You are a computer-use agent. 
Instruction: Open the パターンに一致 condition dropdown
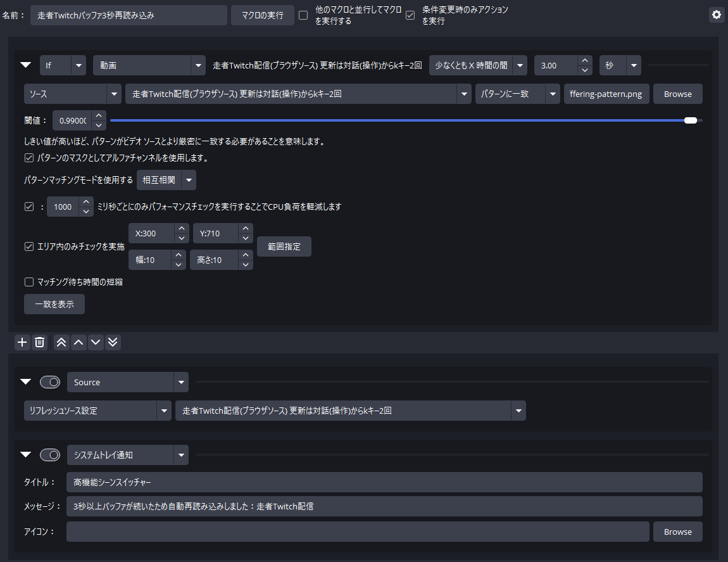point(517,94)
